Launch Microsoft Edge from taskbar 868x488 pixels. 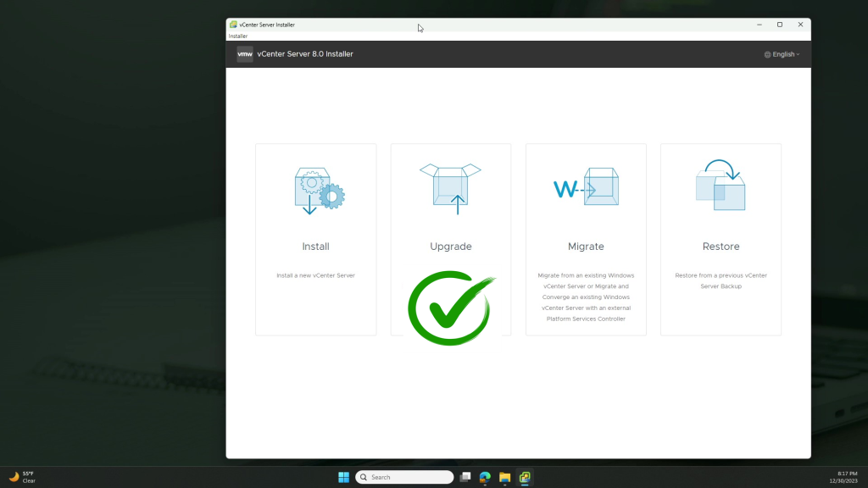485,477
